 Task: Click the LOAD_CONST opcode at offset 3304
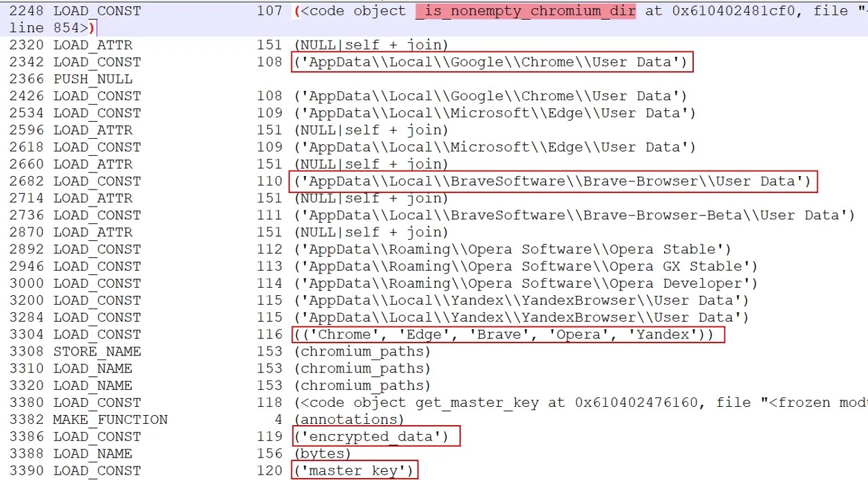98,334
